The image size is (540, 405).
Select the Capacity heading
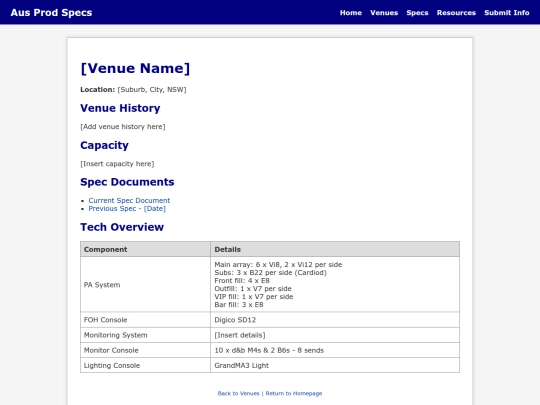pos(104,145)
